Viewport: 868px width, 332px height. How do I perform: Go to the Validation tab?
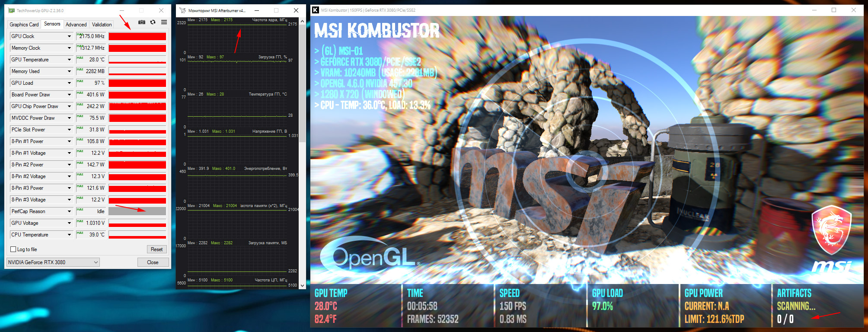click(x=102, y=25)
